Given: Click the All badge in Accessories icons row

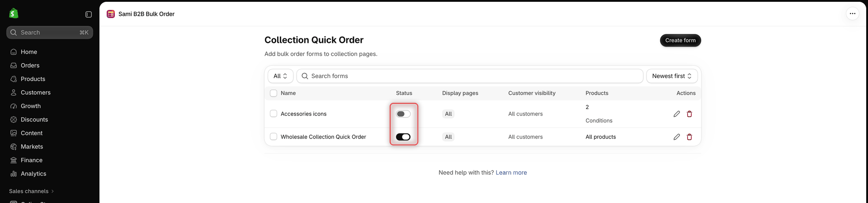Looking at the screenshot, I should (x=448, y=114).
